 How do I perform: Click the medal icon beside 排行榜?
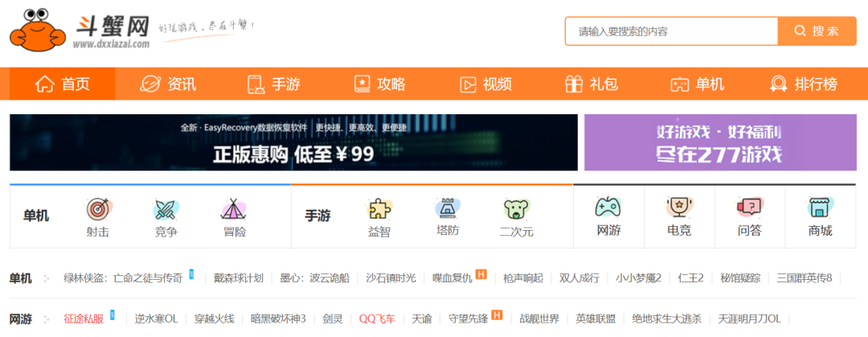[779, 84]
